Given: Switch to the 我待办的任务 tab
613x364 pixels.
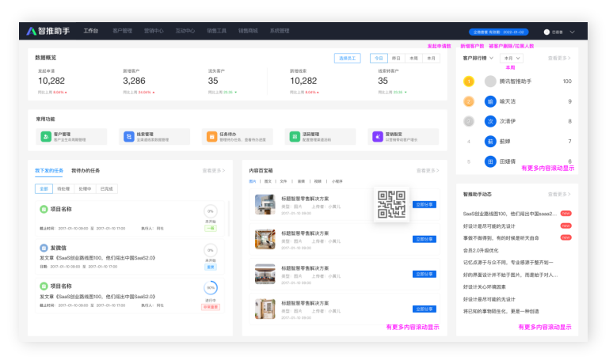Looking at the screenshot, I should [x=86, y=170].
